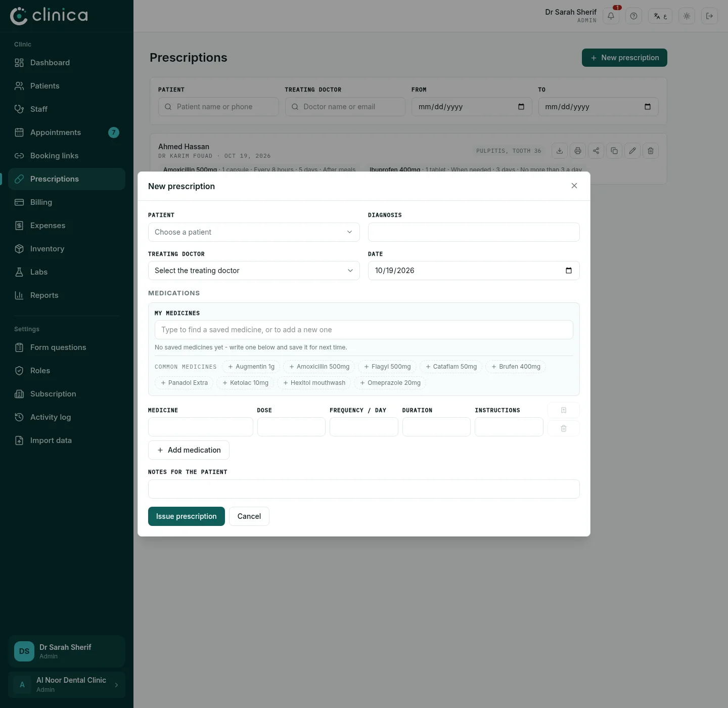Viewport: 728px width, 708px height.
Task: Click the help question mark icon
Action: pos(633,16)
